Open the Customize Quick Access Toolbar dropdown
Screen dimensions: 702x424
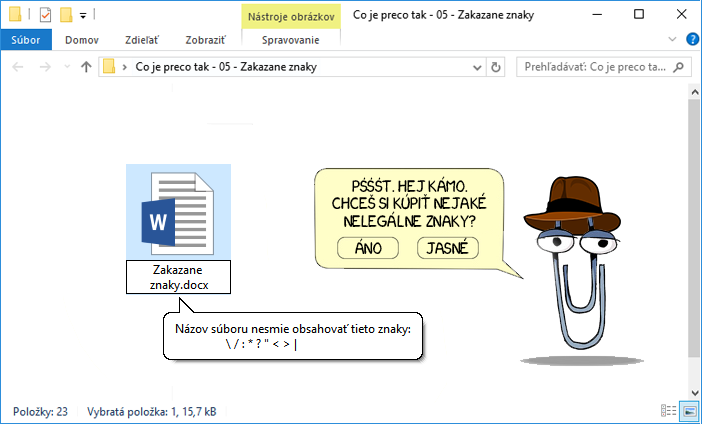82,15
